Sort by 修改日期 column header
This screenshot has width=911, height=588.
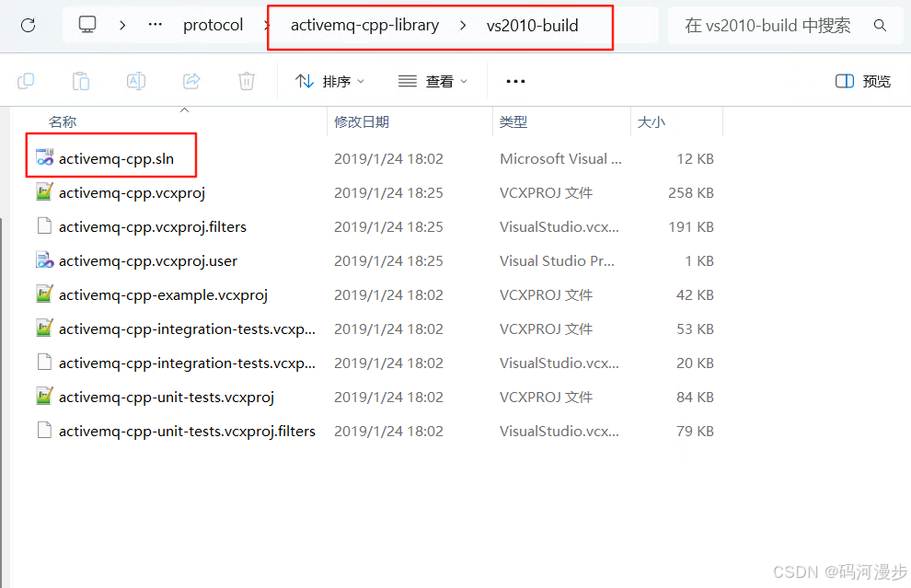pyautogui.click(x=362, y=121)
